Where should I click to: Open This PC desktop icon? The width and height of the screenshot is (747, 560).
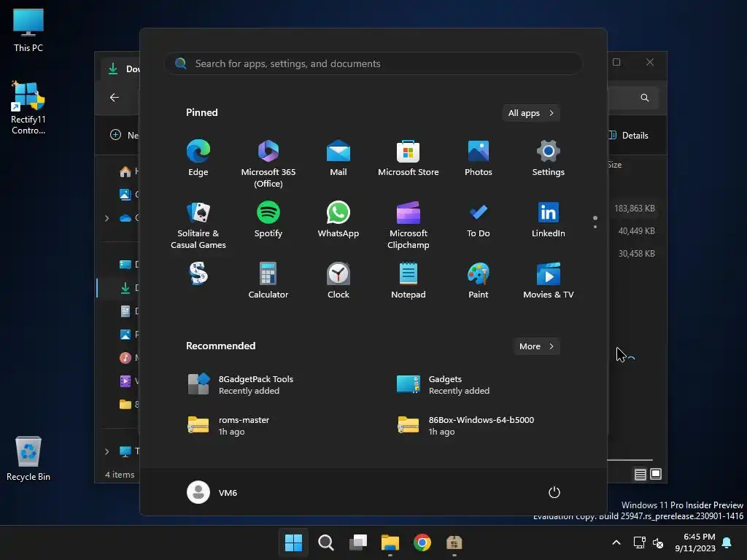tap(28, 30)
